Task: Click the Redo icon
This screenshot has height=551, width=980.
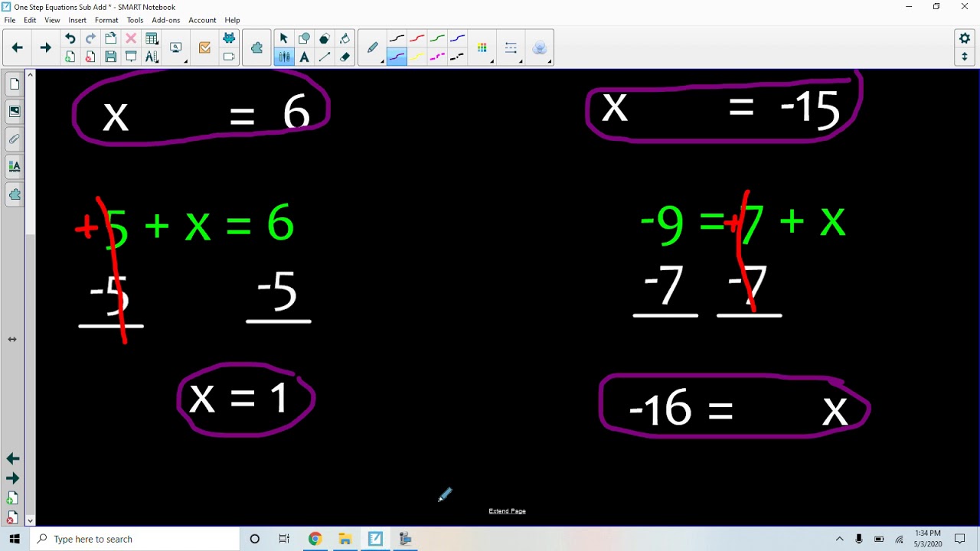Action: click(90, 38)
